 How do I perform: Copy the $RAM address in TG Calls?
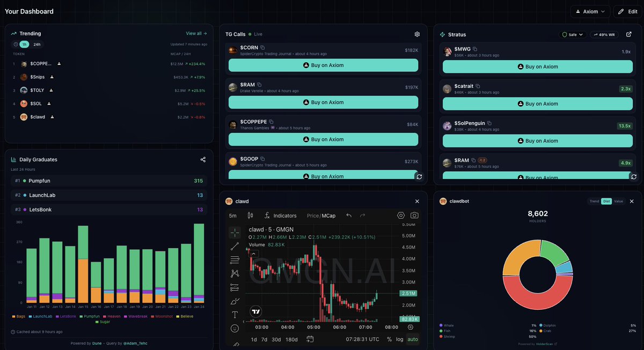tap(259, 85)
